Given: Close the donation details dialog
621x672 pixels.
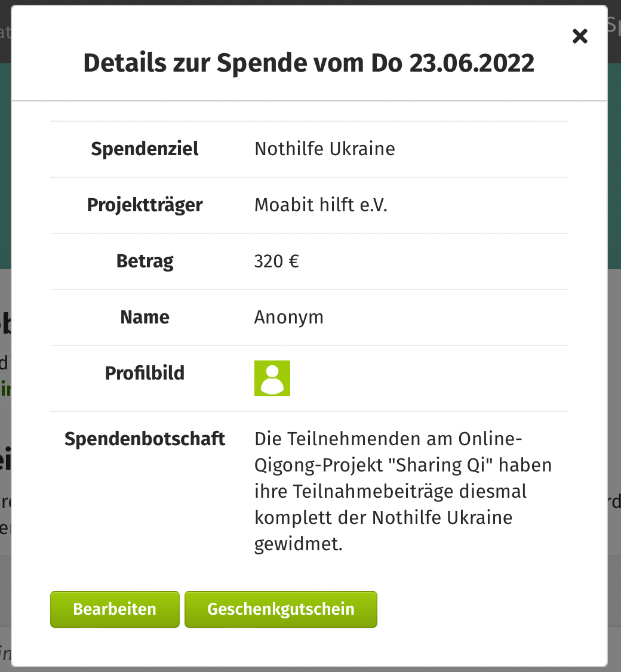Looking at the screenshot, I should tap(580, 36).
